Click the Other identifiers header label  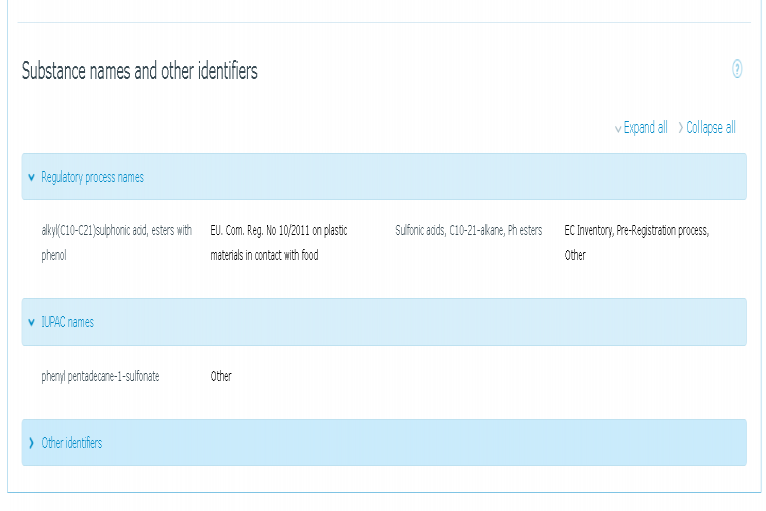coord(71,443)
